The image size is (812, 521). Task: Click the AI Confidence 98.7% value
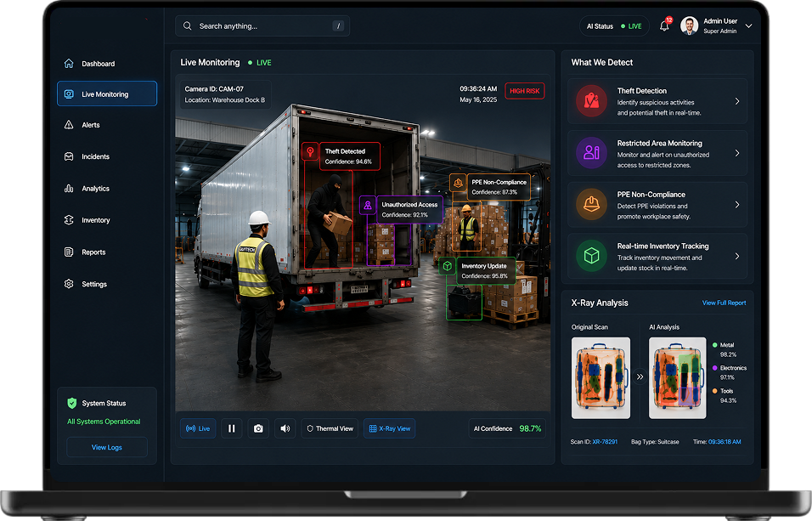530,428
